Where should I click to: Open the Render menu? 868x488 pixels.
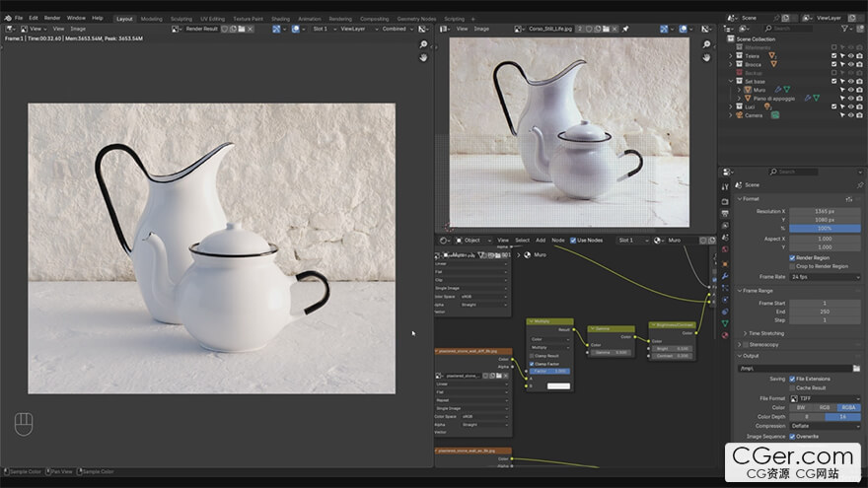[52, 18]
